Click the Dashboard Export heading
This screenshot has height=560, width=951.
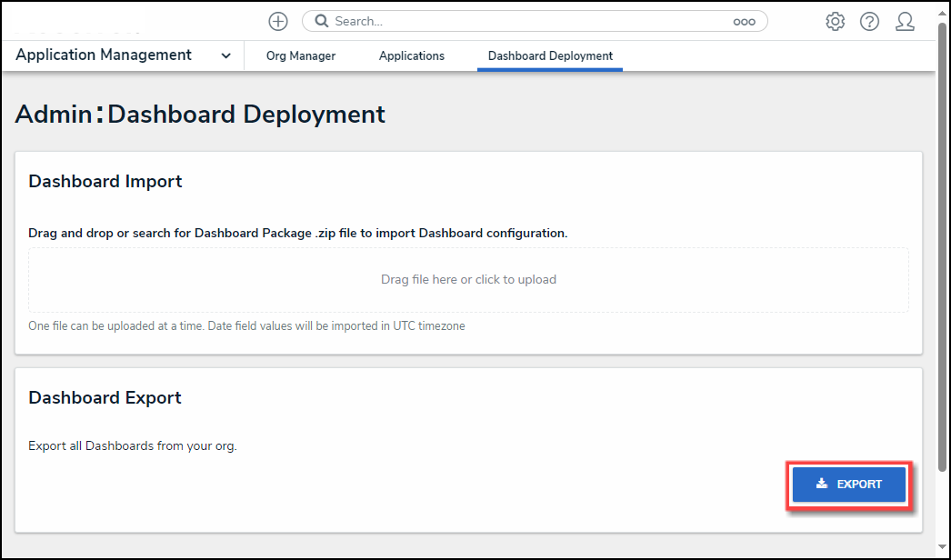click(x=105, y=397)
